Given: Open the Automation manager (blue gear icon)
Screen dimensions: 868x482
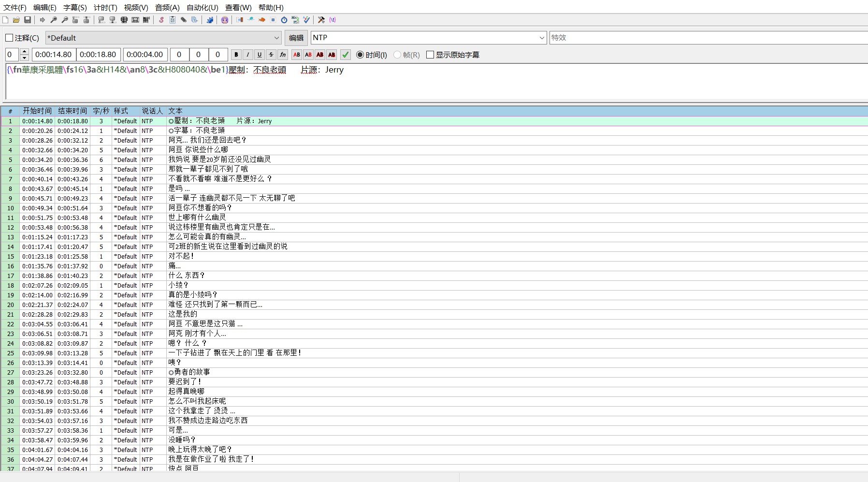Looking at the screenshot, I should pyautogui.click(x=210, y=20).
